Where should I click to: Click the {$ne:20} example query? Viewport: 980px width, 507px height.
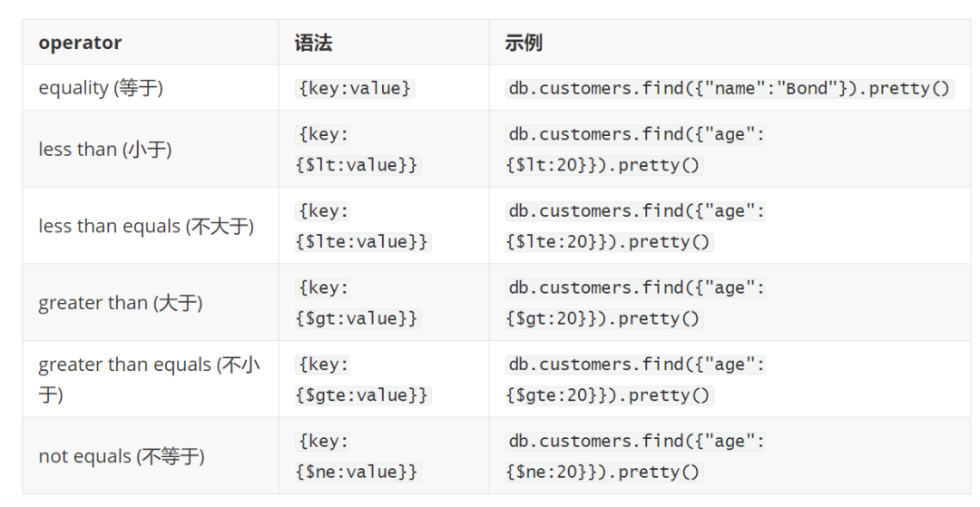tap(604, 472)
